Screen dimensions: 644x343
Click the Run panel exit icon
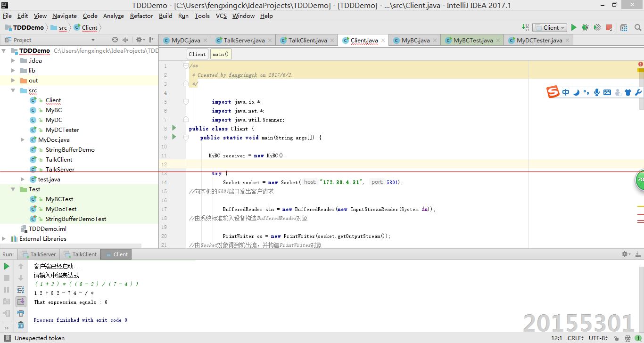click(7, 313)
